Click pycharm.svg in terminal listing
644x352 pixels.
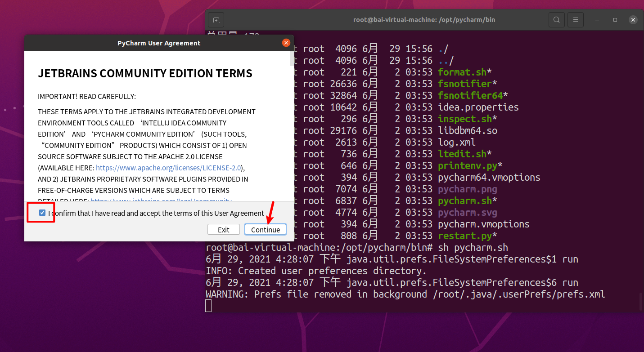tap(468, 212)
